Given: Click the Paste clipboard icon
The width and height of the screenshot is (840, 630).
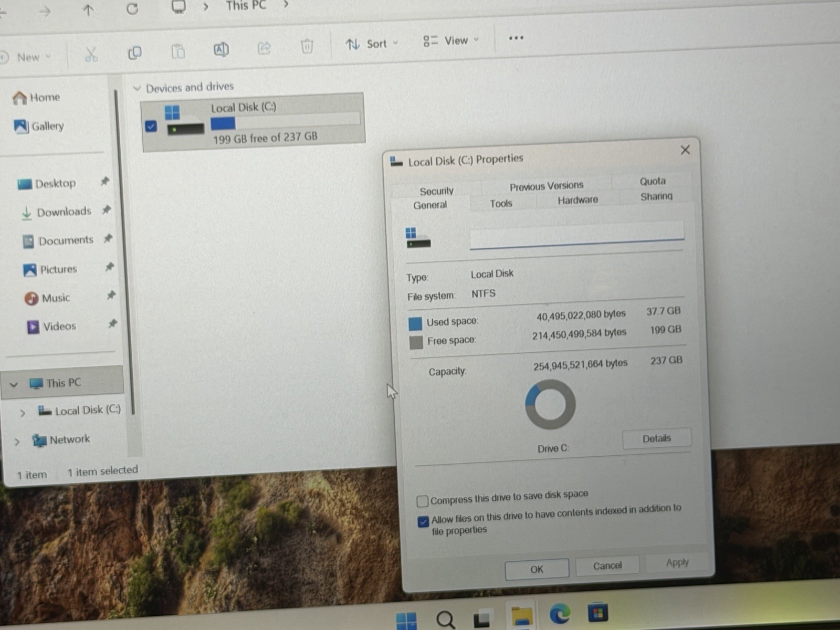Looking at the screenshot, I should [178, 51].
